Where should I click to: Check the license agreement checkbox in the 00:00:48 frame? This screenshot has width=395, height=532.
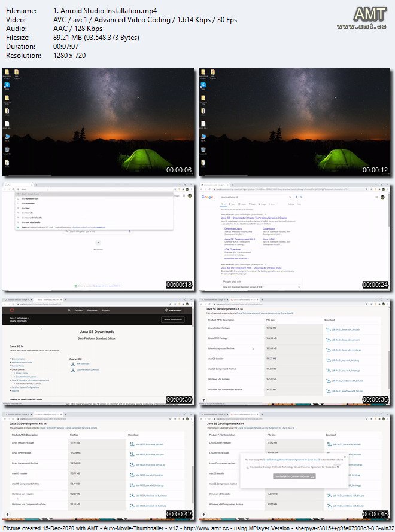(x=247, y=467)
